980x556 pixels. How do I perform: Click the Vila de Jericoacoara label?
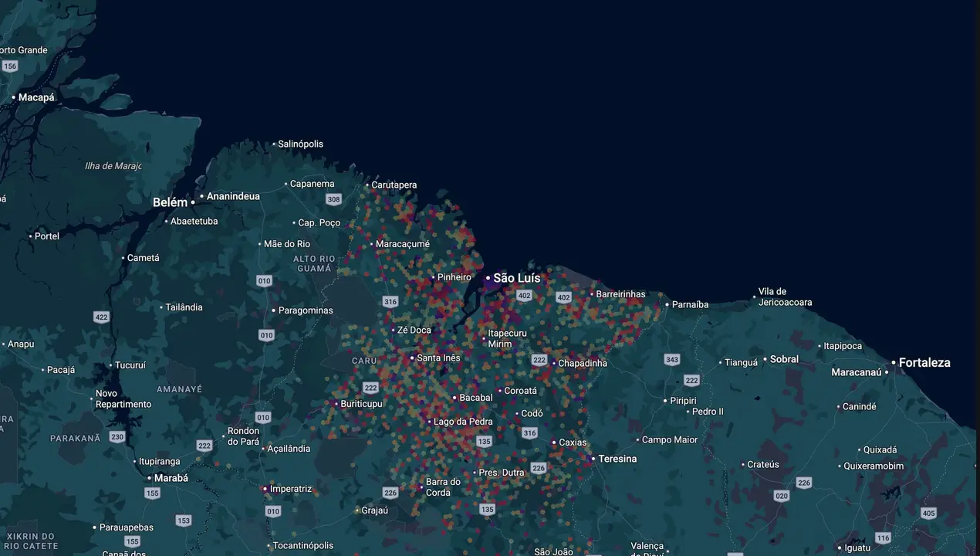click(x=785, y=297)
